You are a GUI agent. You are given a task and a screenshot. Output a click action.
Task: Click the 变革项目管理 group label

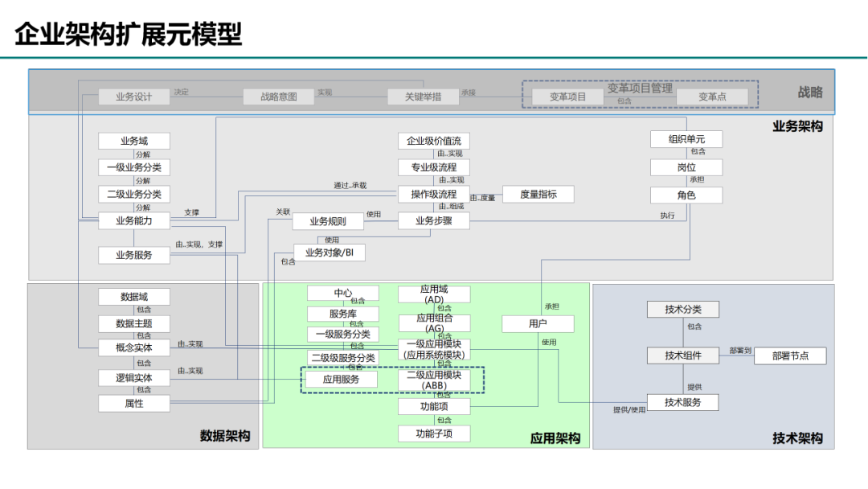point(640,88)
